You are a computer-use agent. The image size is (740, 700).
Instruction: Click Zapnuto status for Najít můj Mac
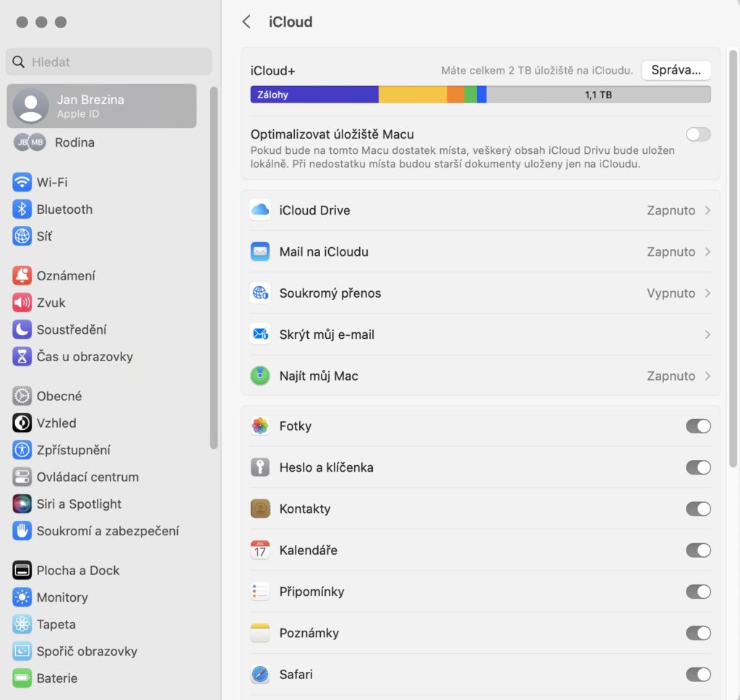pyautogui.click(x=671, y=376)
